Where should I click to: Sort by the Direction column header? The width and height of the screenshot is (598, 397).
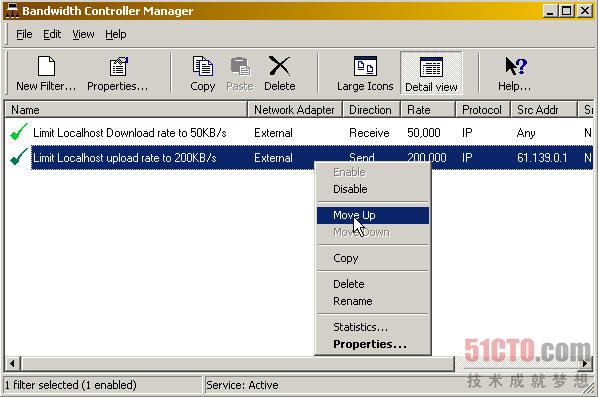(x=371, y=110)
